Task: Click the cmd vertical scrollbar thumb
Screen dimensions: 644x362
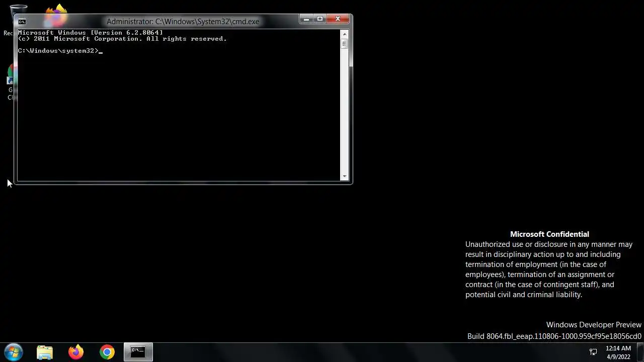Action: click(x=345, y=44)
